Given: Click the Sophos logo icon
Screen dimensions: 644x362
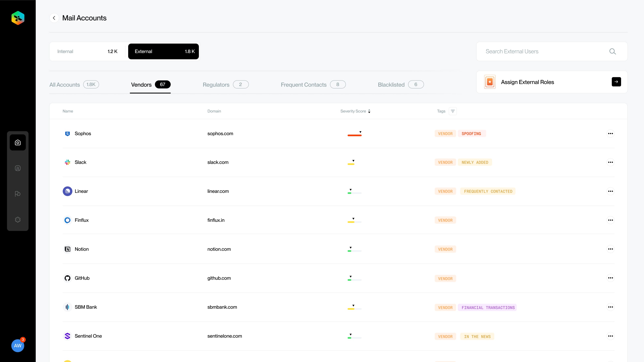Looking at the screenshot, I should (67, 133).
